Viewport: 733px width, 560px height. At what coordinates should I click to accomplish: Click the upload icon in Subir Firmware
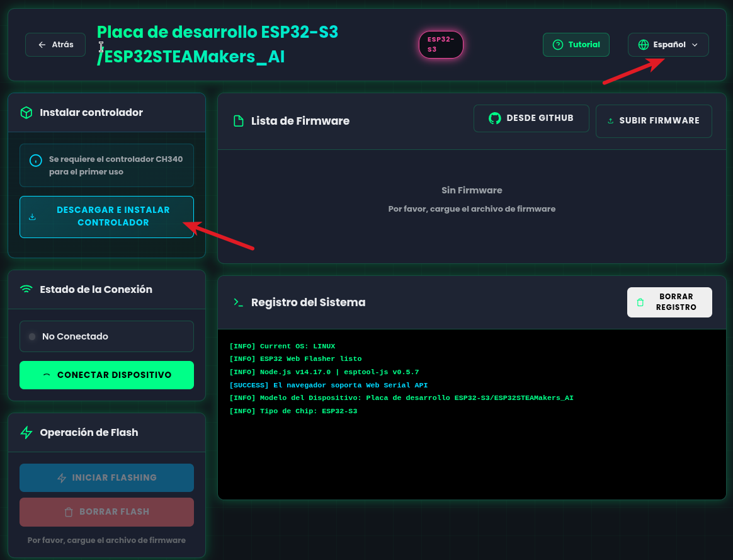(x=610, y=121)
